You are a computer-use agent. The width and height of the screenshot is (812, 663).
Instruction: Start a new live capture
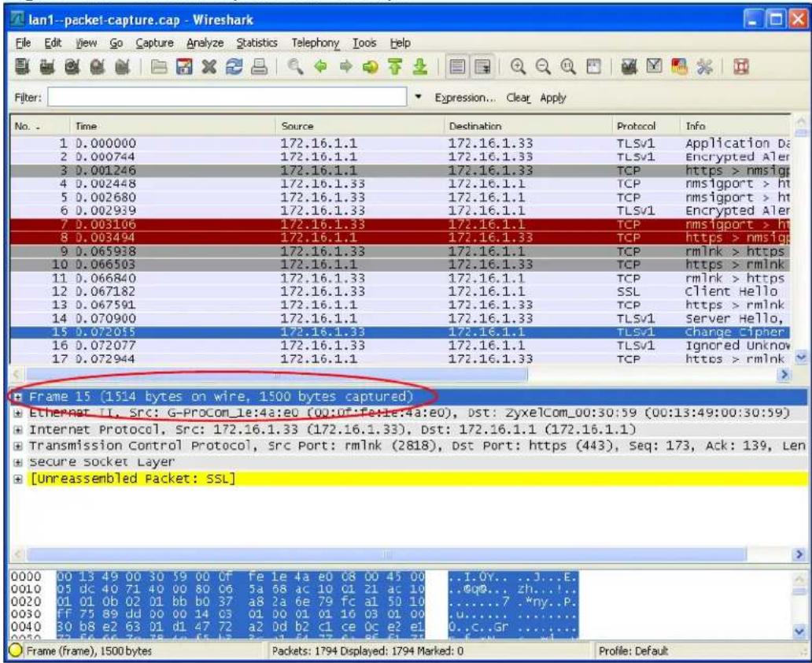(x=72, y=67)
